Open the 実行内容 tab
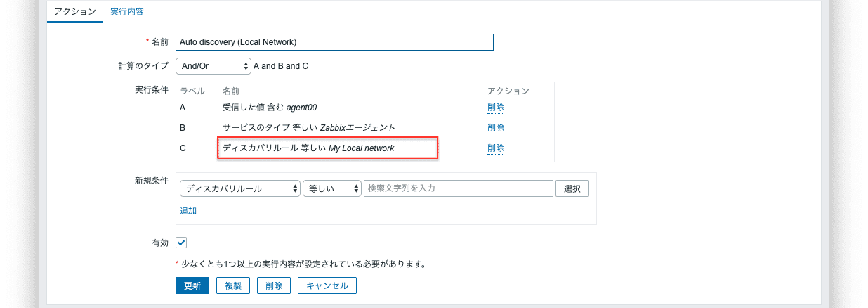This screenshot has height=308, width=868. tap(129, 12)
